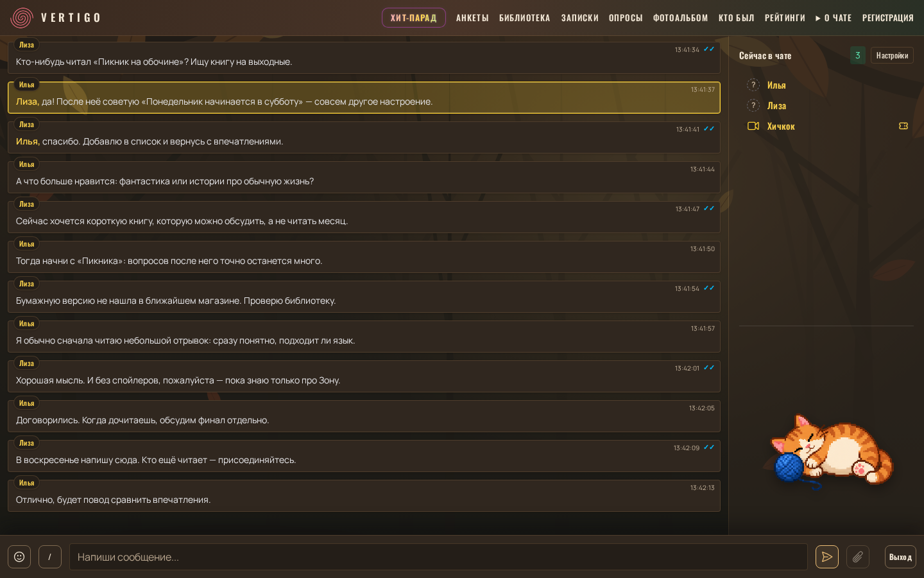Image resolution: width=924 pixels, height=578 pixels.
Task: Open the slash commands button
Action: pos(50,557)
